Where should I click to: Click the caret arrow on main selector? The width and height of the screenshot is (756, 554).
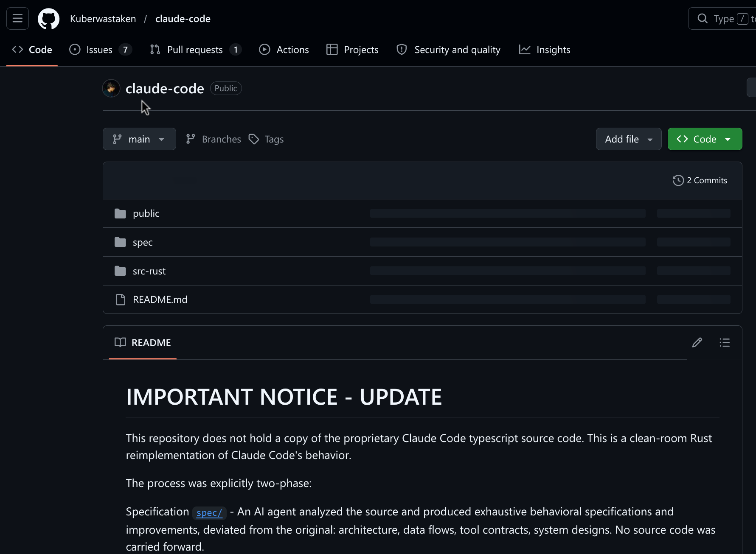[x=162, y=140]
